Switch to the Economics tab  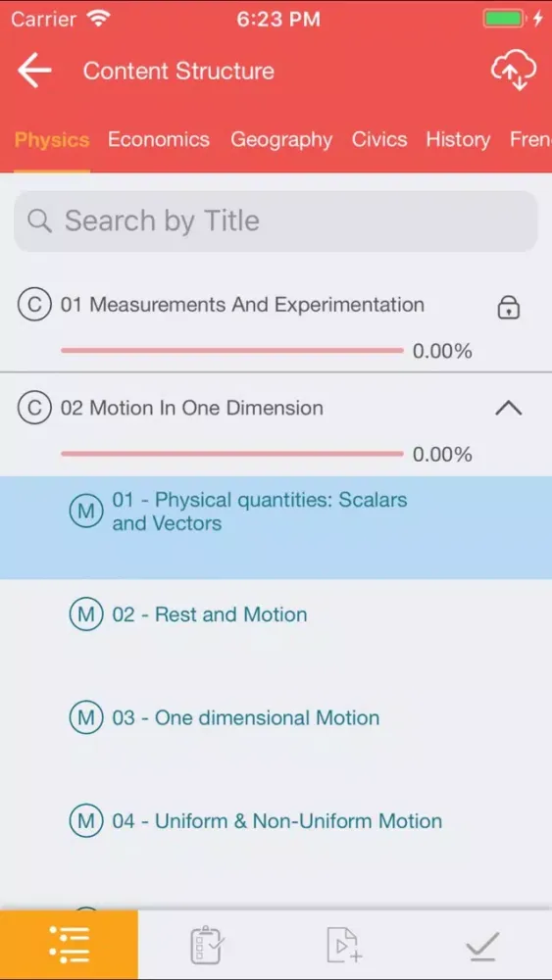coord(159,139)
